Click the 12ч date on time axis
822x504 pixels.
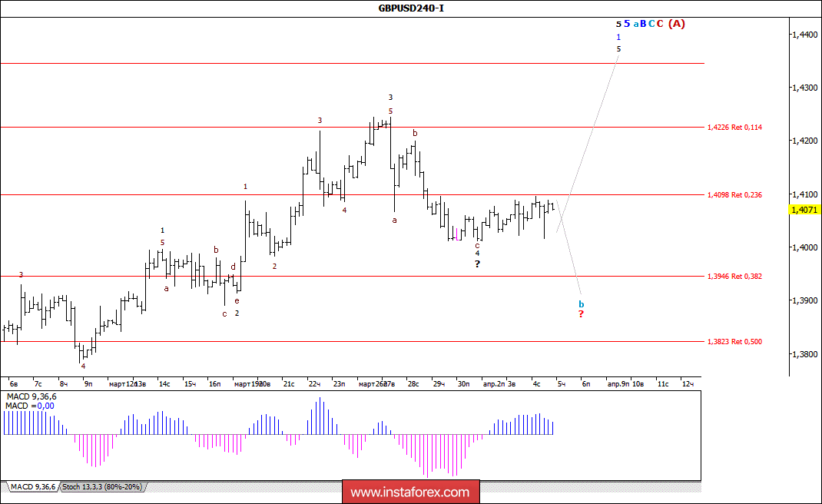(x=688, y=384)
